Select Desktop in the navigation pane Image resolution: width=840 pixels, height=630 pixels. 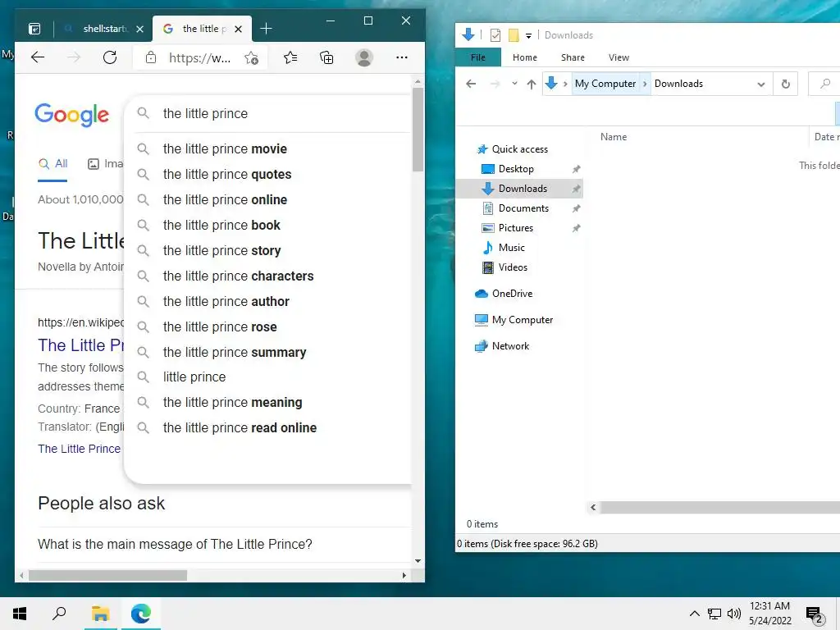click(516, 169)
